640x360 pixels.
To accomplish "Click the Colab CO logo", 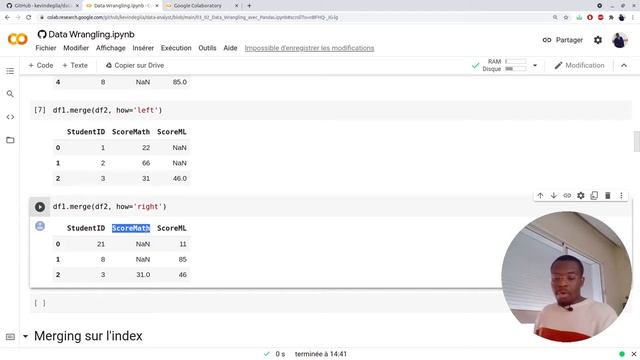I will pos(18,39).
